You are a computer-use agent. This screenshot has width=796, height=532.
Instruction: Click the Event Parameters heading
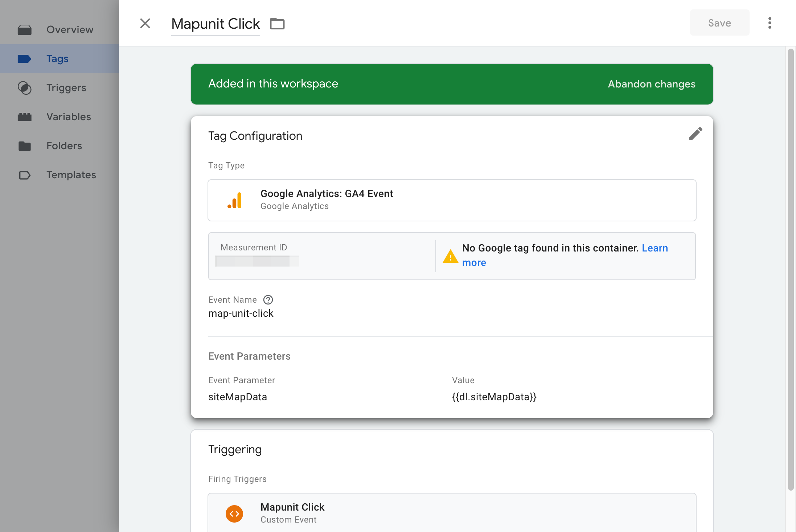pyautogui.click(x=249, y=356)
